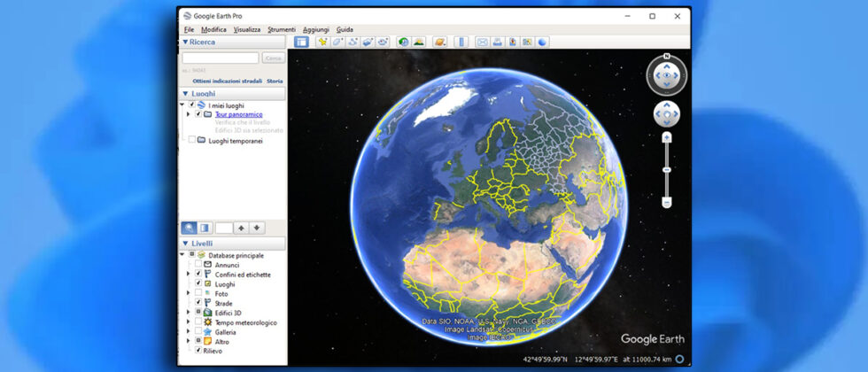Select the Add Polygon tool
This screenshot has width=868, height=372.
[x=338, y=42]
